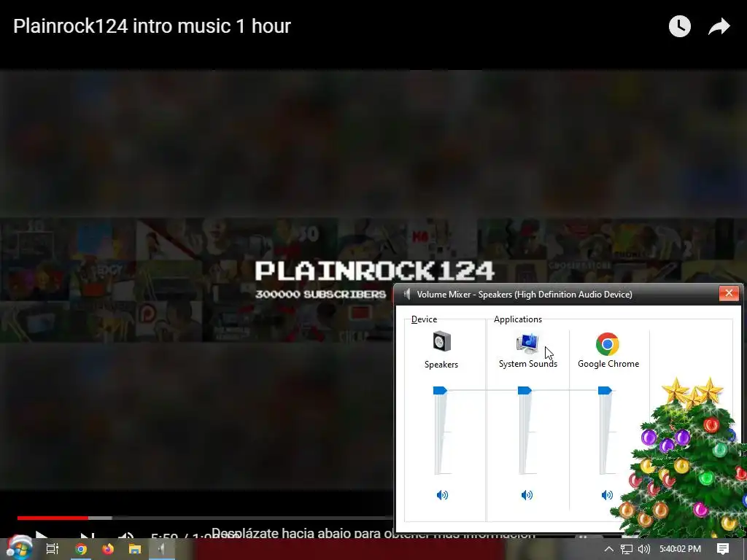Select the Volume Mixer taskbar button

pyautogui.click(x=162, y=549)
